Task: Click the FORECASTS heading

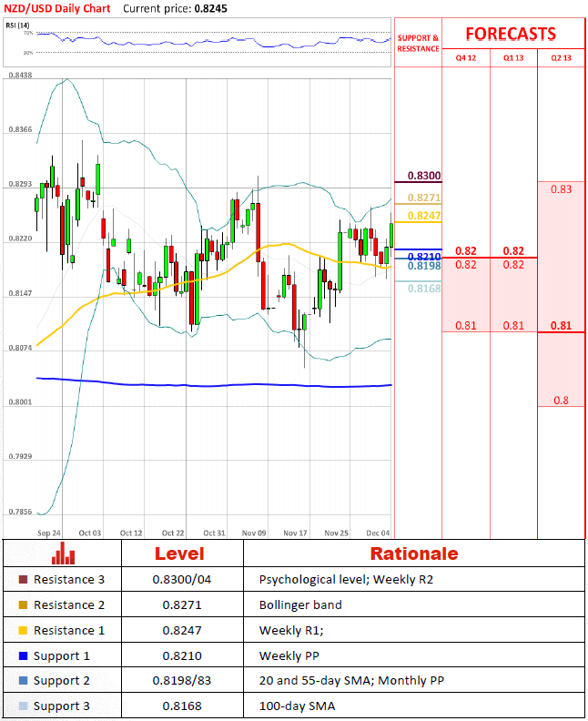Action: click(x=511, y=34)
